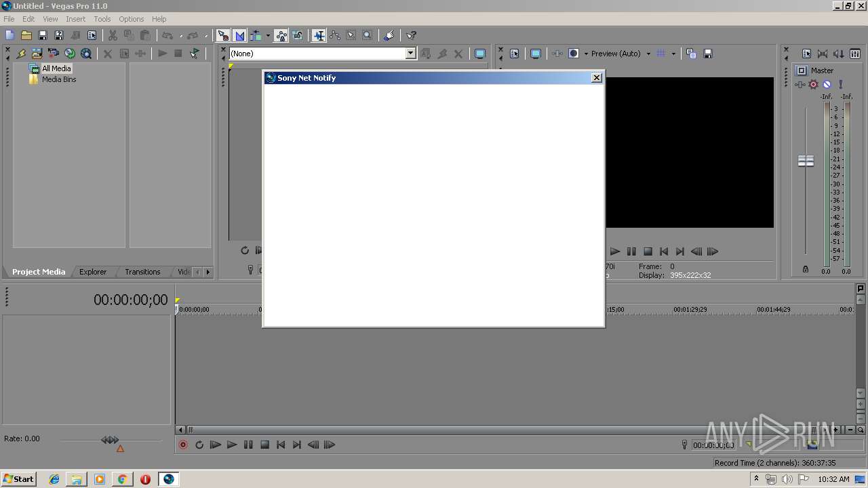Switch to the Transitions tab

coord(142,272)
